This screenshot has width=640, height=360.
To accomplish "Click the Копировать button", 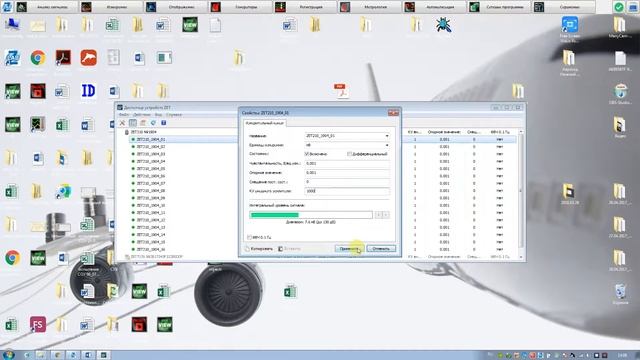I will 259,249.
